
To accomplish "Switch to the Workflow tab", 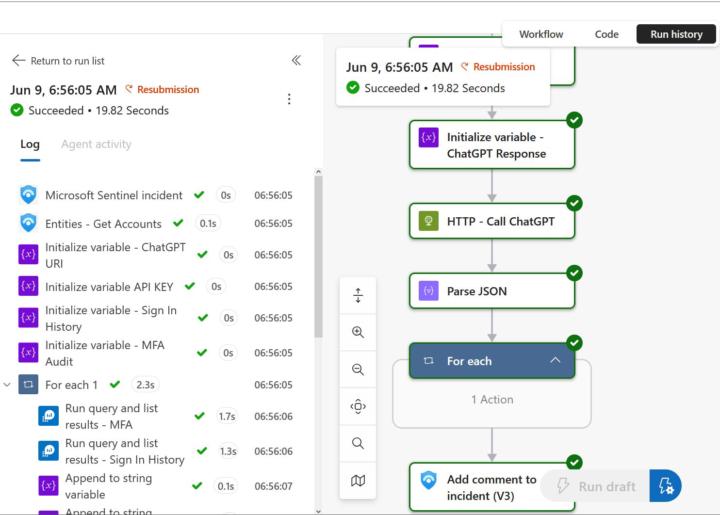I will click(x=541, y=34).
